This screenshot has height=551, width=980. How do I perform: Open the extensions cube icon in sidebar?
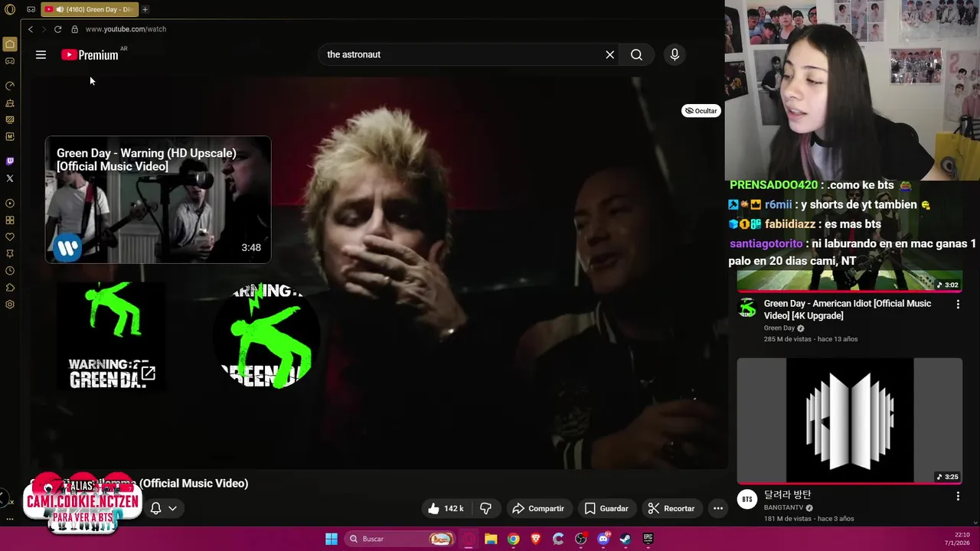[x=10, y=288]
